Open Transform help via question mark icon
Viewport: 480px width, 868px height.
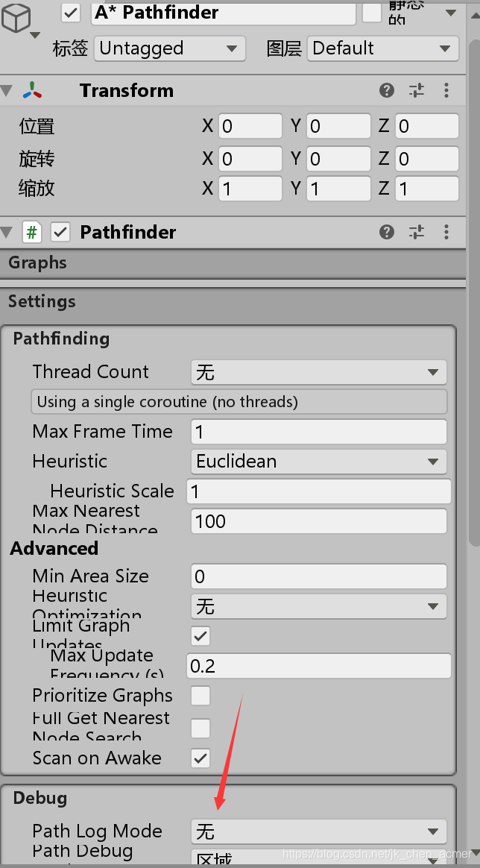386,89
